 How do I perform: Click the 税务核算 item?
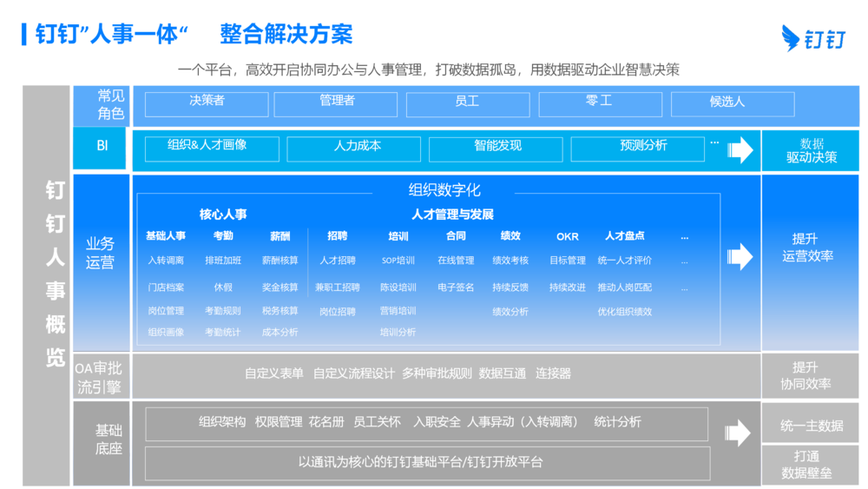280,311
